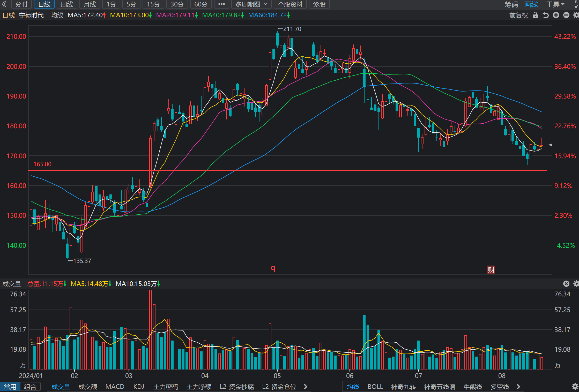
Task: Switch sub-indicator to 主力净额
Action: tap(199, 387)
